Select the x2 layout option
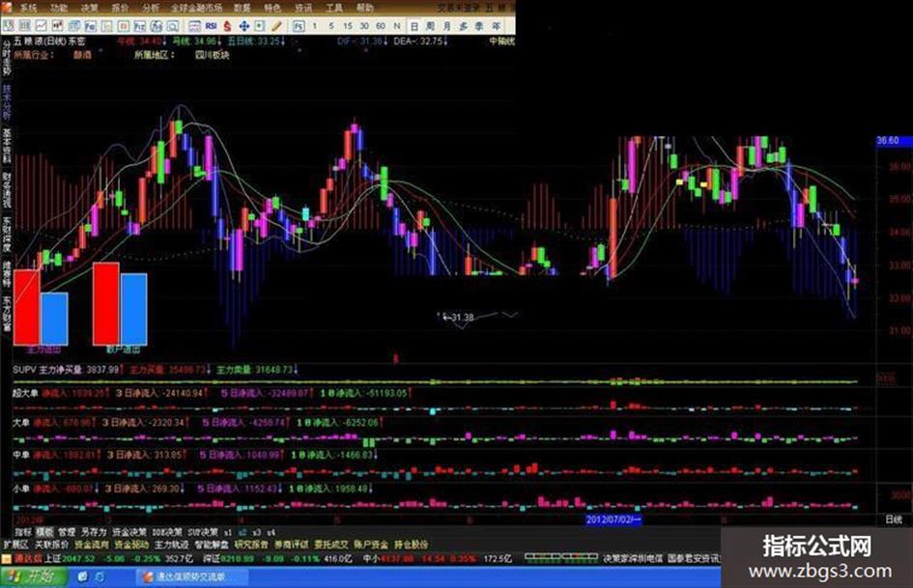Image resolution: width=913 pixels, height=588 pixels. tap(242, 532)
